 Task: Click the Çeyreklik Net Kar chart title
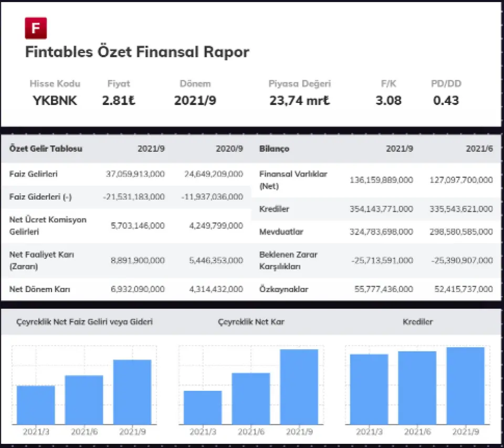[251, 321]
